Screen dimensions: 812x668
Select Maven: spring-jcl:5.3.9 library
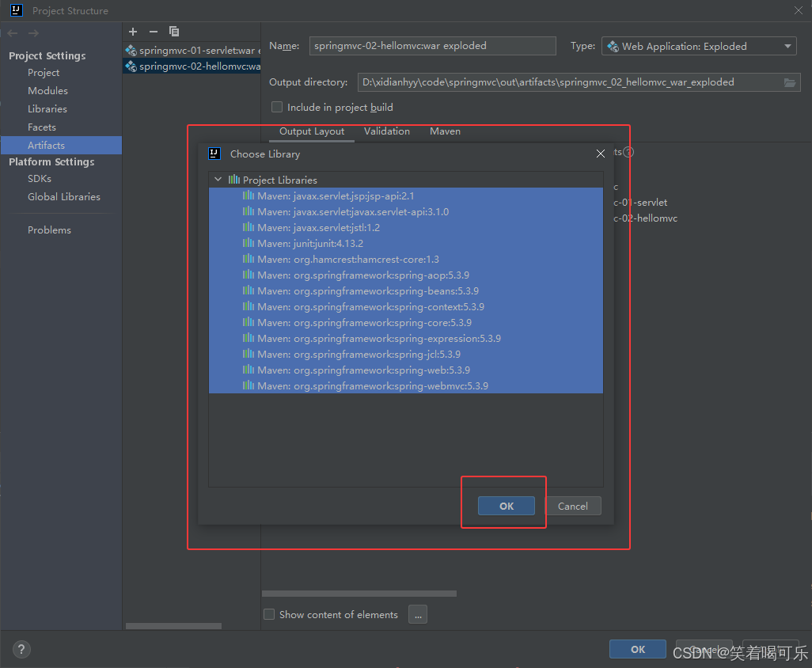click(x=406, y=355)
